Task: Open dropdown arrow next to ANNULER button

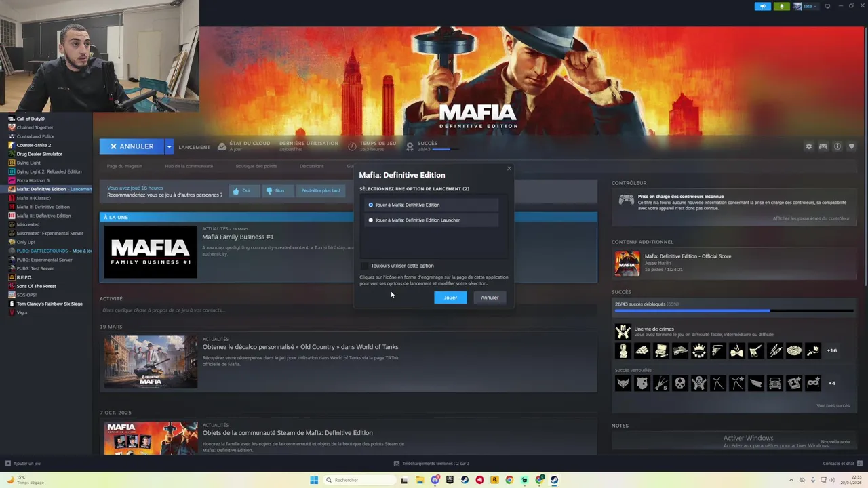Action: (169, 146)
